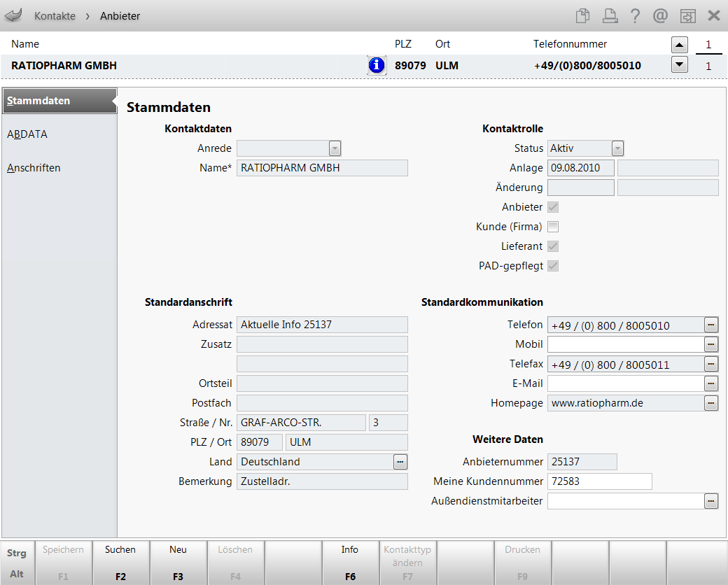This screenshot has height=585, width=728.
Task: Click the Änderung date field
Action: [581, 188]
